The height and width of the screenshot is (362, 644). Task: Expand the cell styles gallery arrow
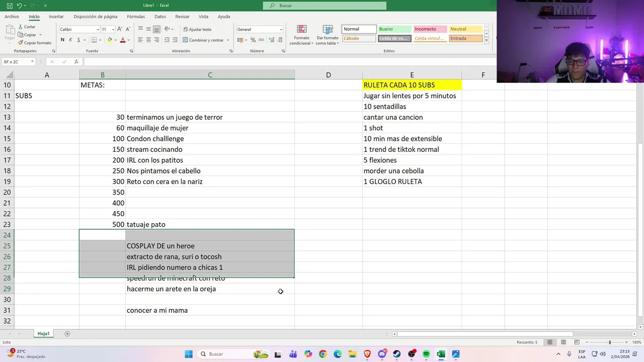tap(487, 40)
